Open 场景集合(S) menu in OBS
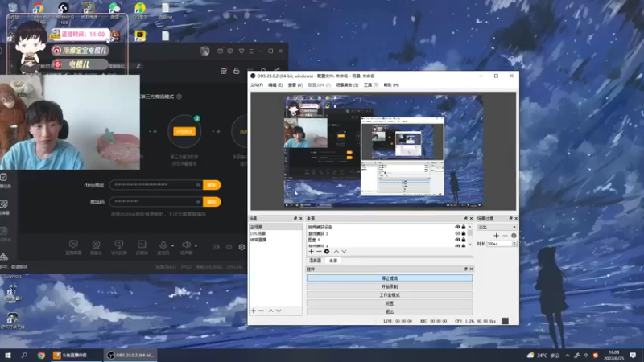644x362 pixels. pyautogui.click(x=347, y=85)
